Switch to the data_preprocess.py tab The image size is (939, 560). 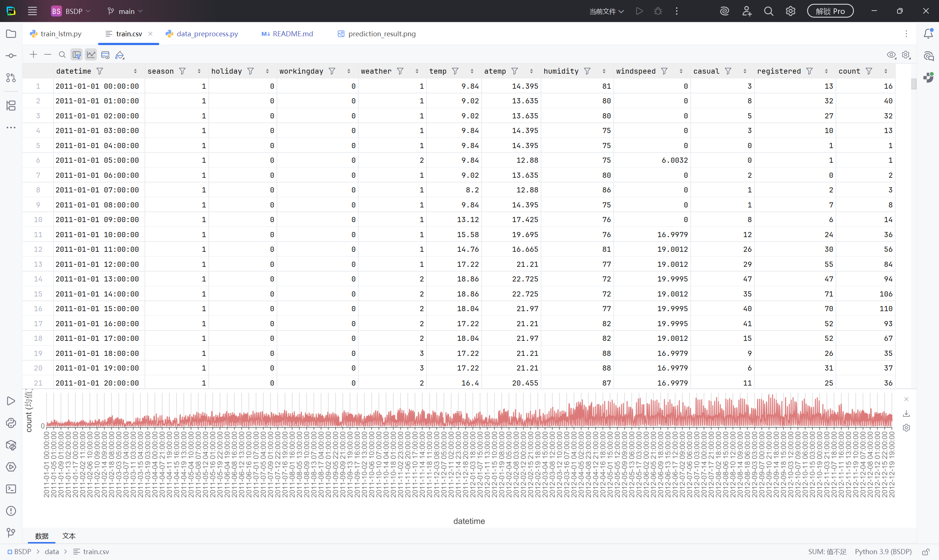coord(202,34)
